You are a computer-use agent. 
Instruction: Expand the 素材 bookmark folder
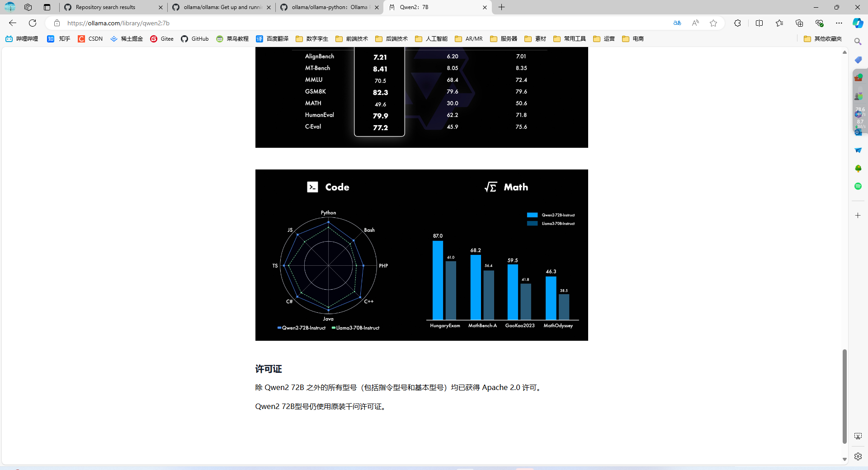pos(535,39)
